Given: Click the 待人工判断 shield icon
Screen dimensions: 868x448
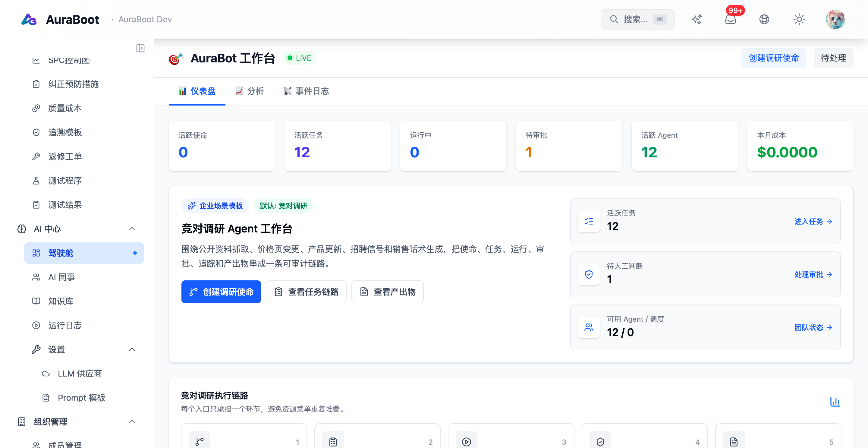Looking at the screenshot, I should pos(589,274).
